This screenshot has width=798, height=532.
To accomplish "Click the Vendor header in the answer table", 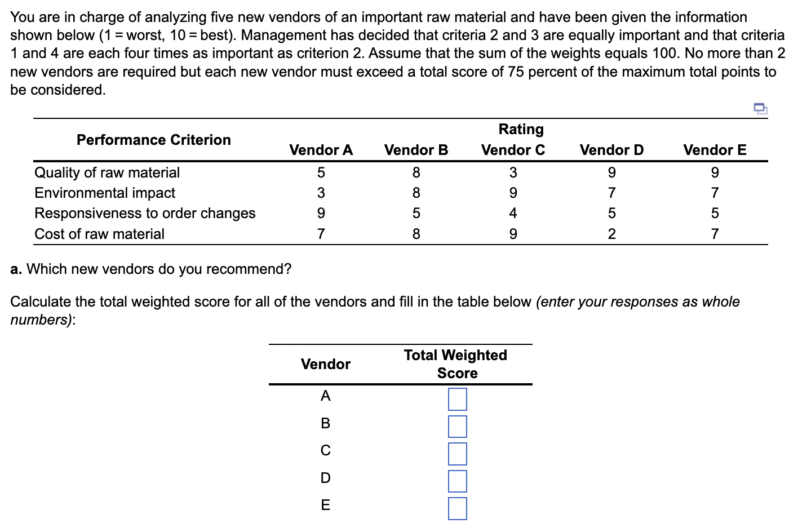I will click(x=325, y=364).
